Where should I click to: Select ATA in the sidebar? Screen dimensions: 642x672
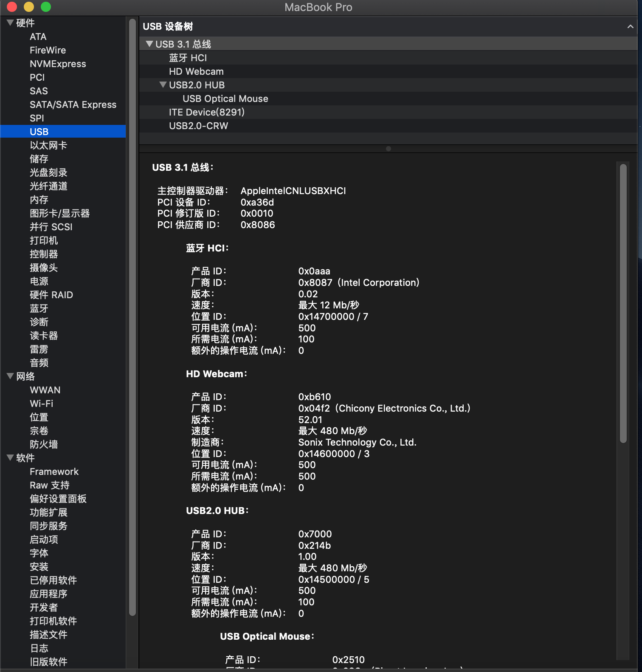(38, 37)
